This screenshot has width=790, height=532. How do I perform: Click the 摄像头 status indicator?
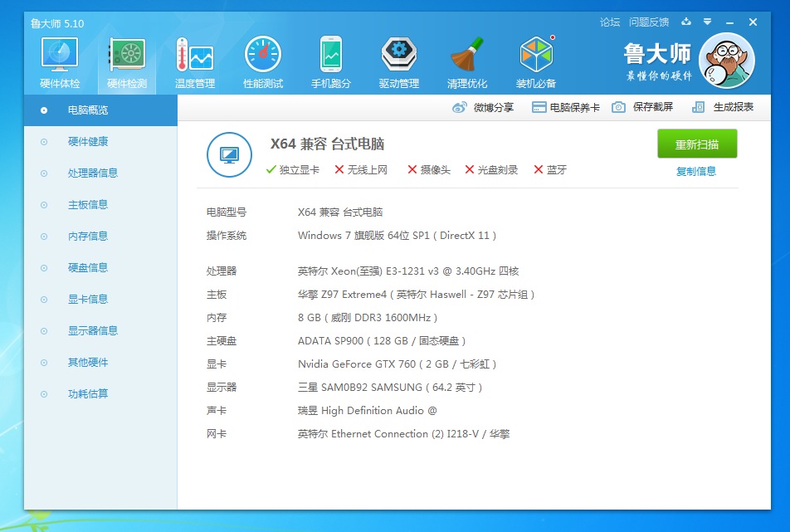(x=429, y=170)
